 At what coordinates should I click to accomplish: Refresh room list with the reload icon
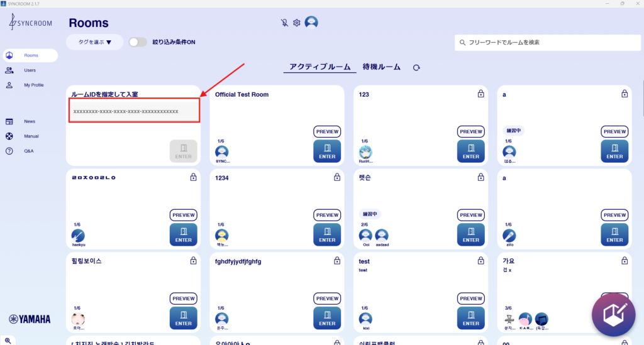tap(416, 67)
